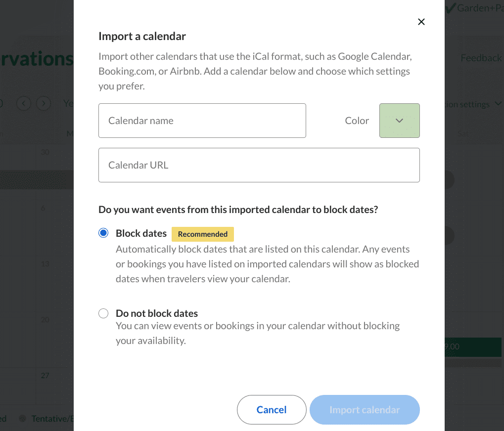This screenshot has height=431, width=504.
Task: Select the Do not block dates option
Action: (103, 313)
